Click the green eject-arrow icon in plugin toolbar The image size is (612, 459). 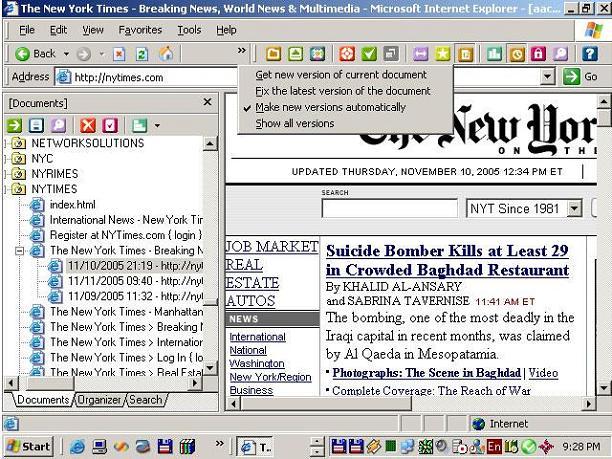pyautogui.click(x=295, y=53)
